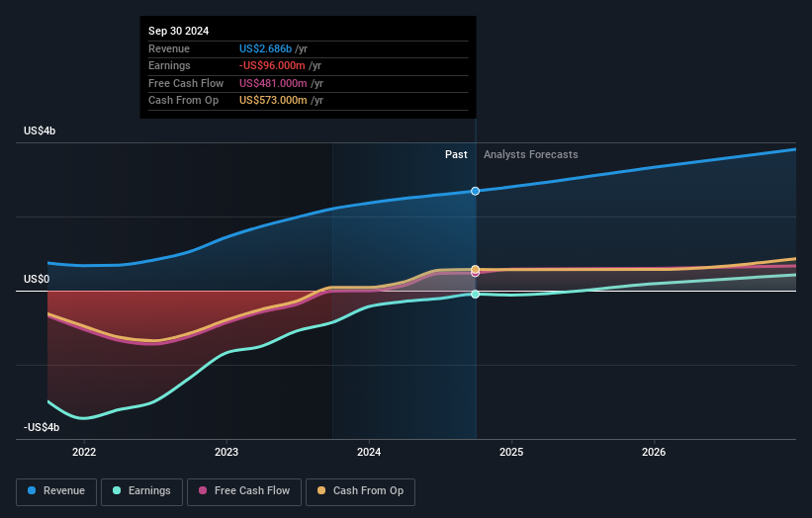Click the US$4b y-axis label

tap(40, 130)
